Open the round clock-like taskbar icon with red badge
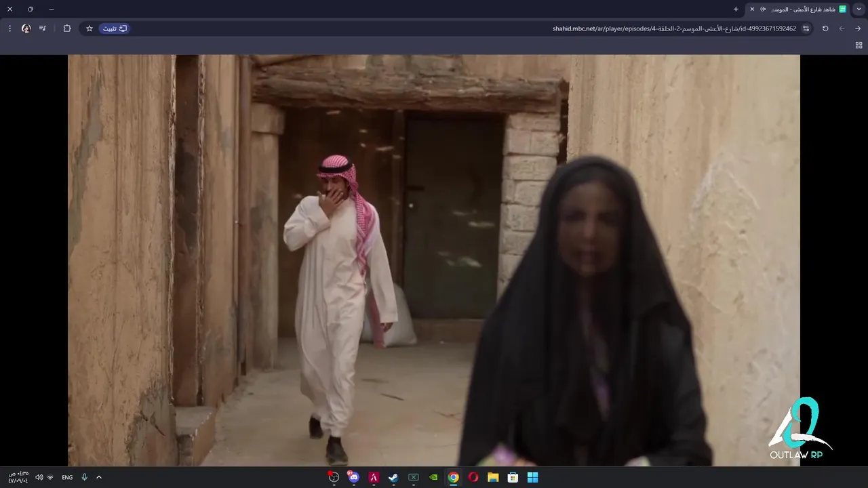 point(334,477)
